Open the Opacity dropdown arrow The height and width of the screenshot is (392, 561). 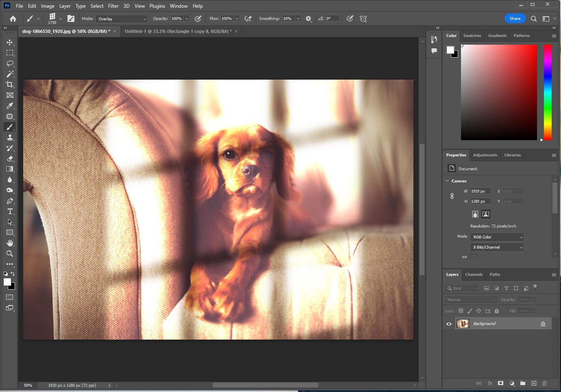point(187,19)
